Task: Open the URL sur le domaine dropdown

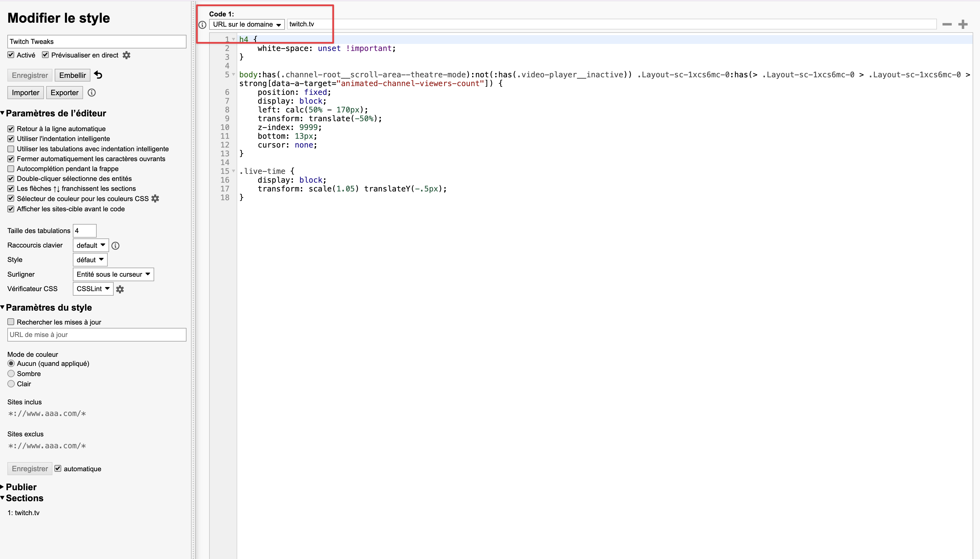Action: [x=247, y=25]
